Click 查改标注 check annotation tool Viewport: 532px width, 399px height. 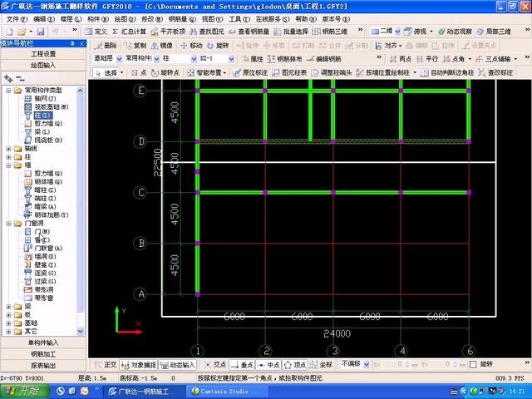pos(495,72)
